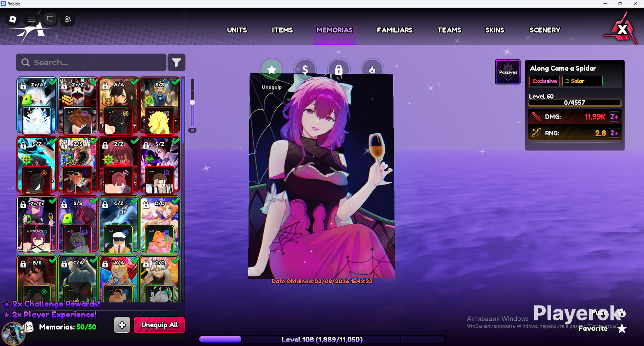Viewport: 644px width, 346px height.
Task: Toggle lock on the C/Z card
Action: 105,204
